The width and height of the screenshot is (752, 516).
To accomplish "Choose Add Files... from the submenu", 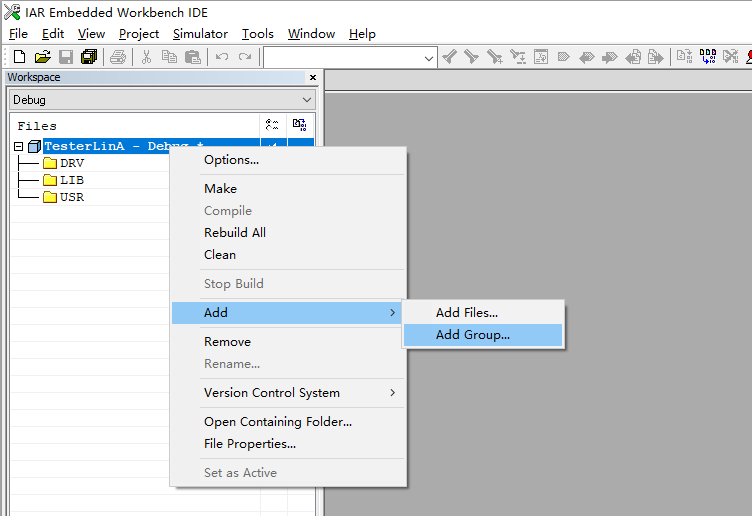I will click(483, 313).
